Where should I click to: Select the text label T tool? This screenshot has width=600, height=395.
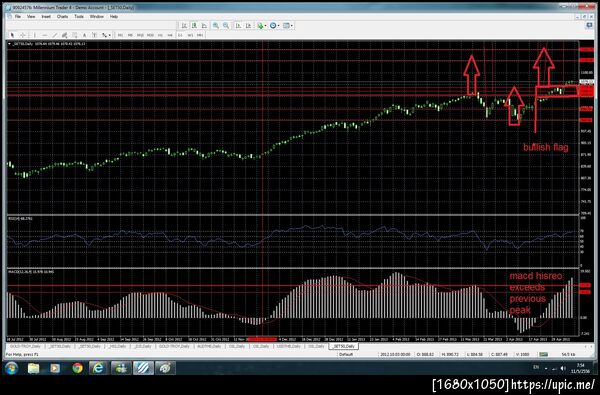coord(95,35)
